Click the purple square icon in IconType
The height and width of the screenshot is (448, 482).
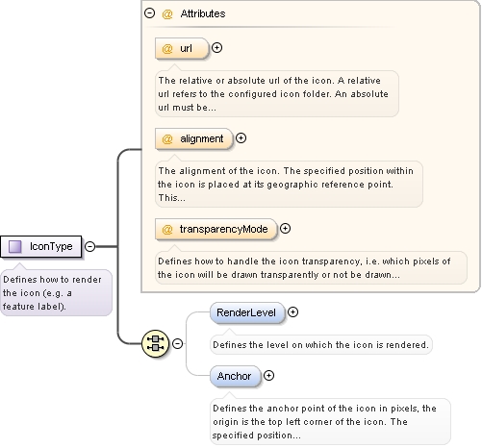(14, 246)
